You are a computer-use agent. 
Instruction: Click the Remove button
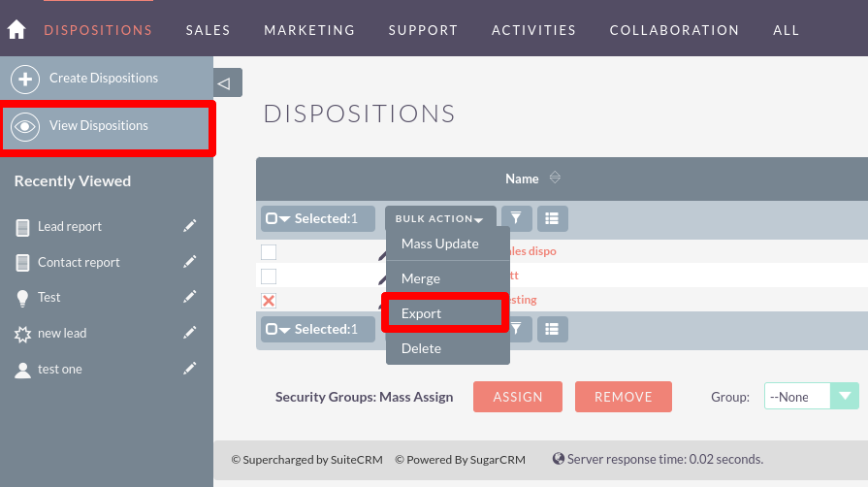pyautogui.click(x=624, y=397)
